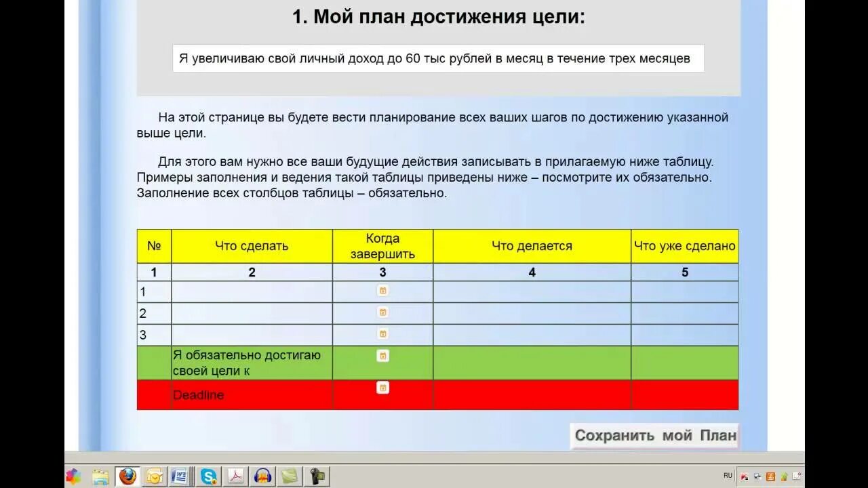This screenshot has width=868, height=488.
Task: Open the file explorer folder in taskbar
Action: coord(100,476)
